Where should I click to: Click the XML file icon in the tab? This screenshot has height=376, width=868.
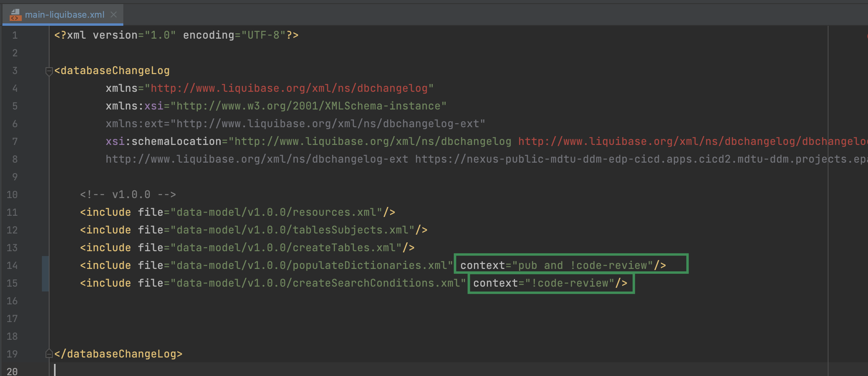(x=15, y=15)
